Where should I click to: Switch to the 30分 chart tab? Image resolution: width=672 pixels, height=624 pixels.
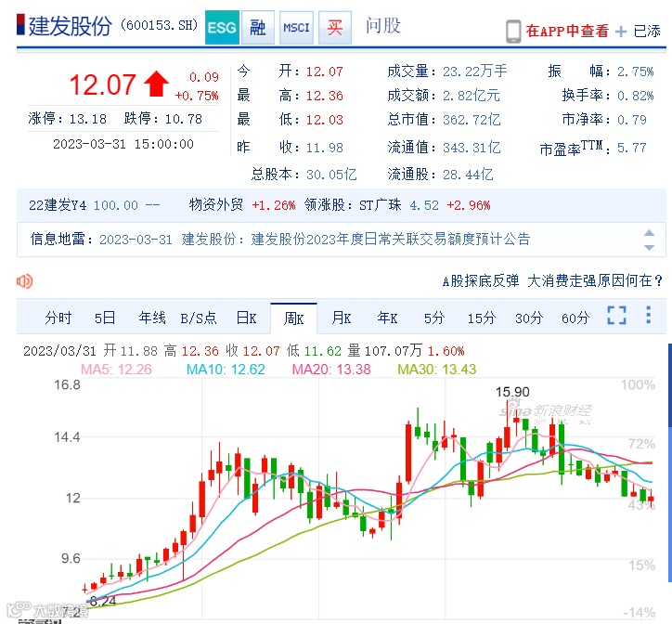point(529,318)
